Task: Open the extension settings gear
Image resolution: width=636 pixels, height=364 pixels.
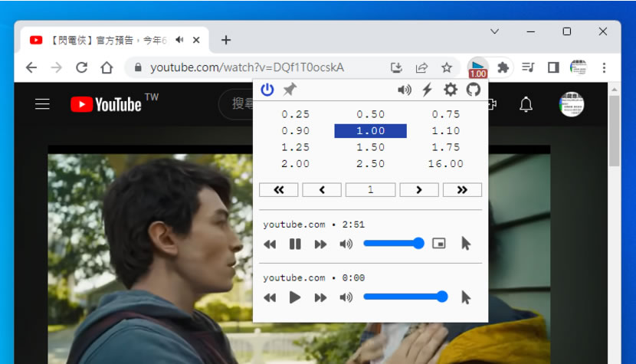Action: click(451, 90)
